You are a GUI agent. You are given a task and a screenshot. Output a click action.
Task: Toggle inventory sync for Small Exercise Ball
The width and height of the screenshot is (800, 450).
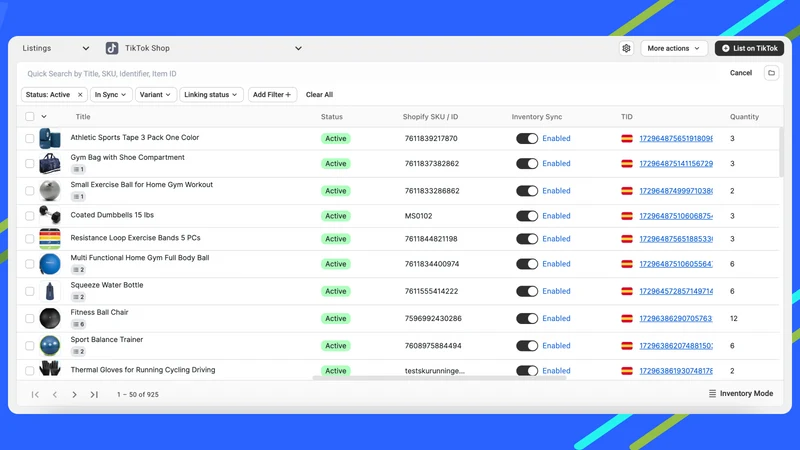pyautogui.click(x=527, y=191)
